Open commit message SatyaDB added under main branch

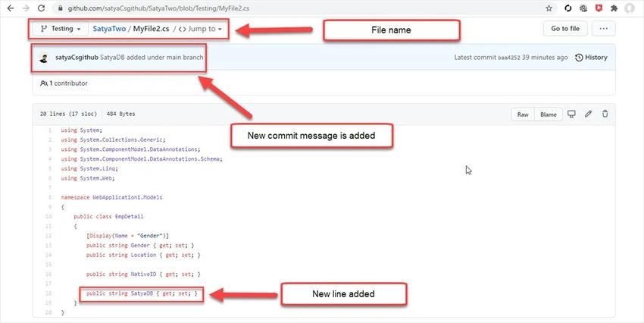[x=152, y=58]
